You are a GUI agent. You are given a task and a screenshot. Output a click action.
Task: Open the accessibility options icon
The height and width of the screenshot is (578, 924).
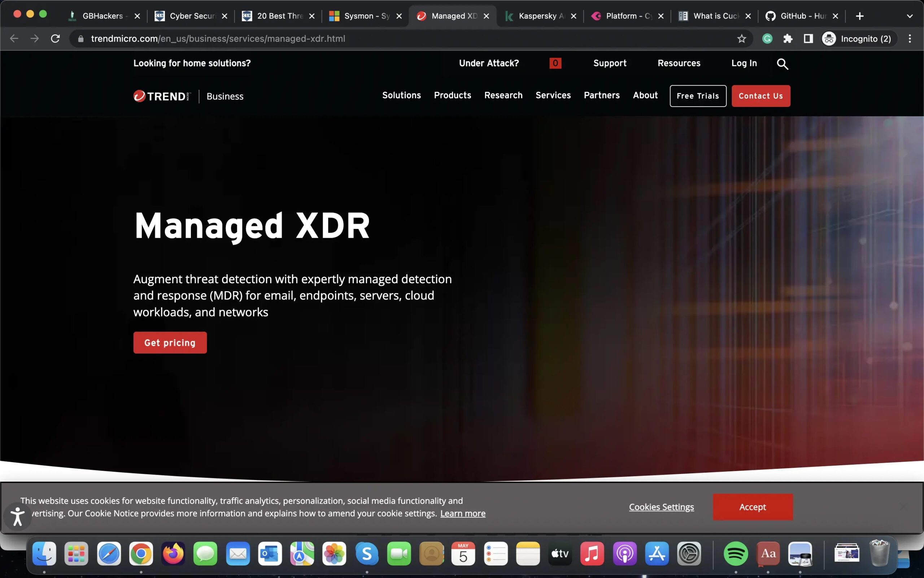click(x=17, y=517)
